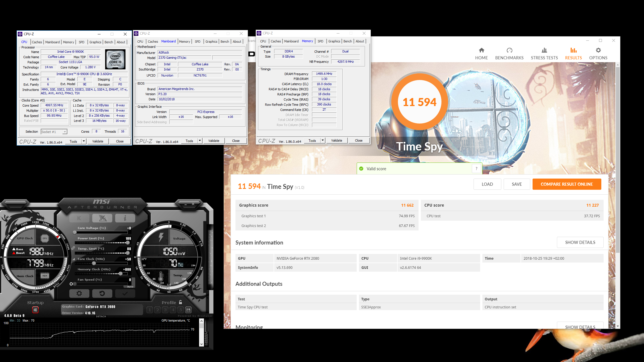Click the Power Limit slider handle
Viewport: 644px width, 362px height.
coord(127,243)
